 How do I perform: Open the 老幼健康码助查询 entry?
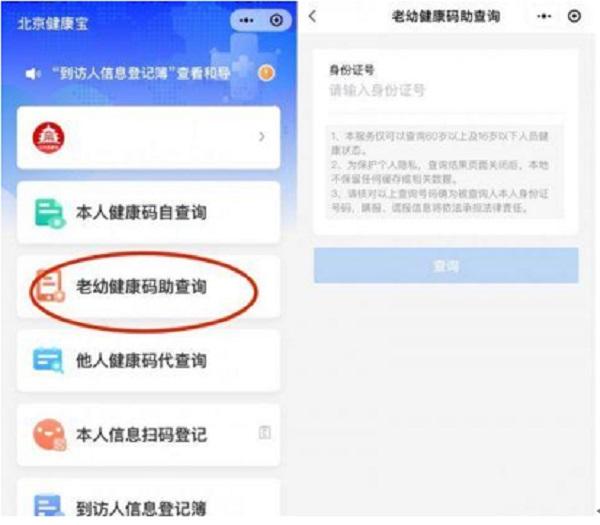coord(148,286)
